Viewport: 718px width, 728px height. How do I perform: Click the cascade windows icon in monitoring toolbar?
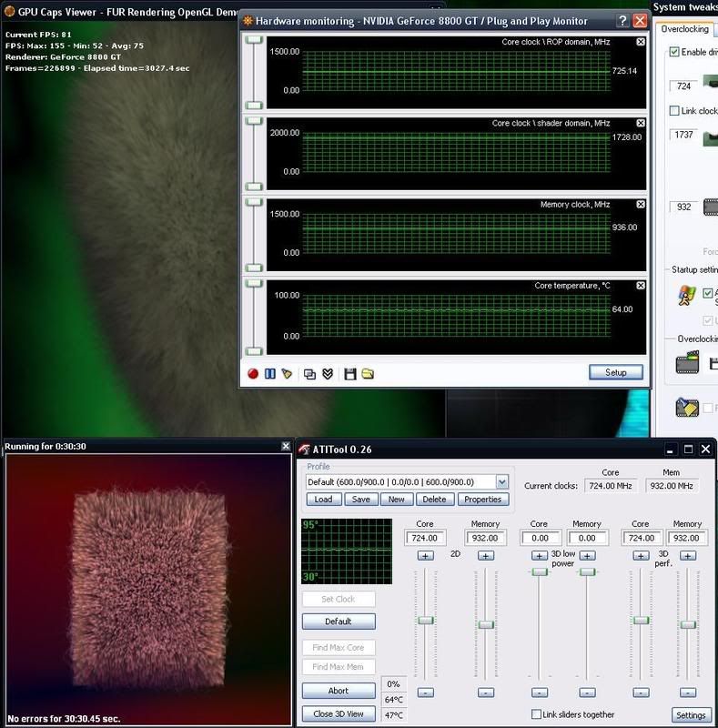coord(309,373)
